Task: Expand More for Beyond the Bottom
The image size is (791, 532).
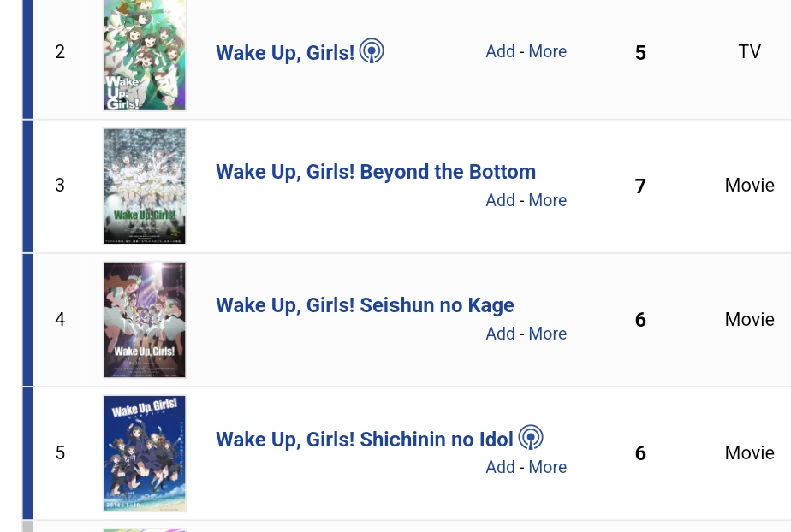Action: click(x=547, y=200)
